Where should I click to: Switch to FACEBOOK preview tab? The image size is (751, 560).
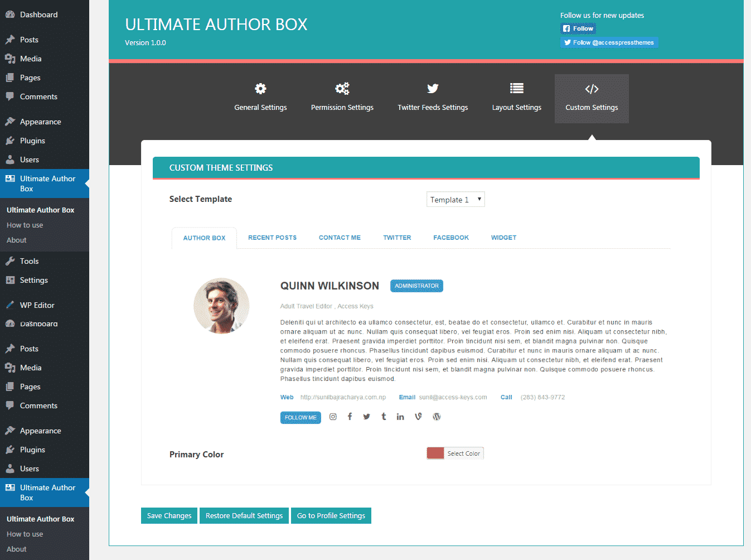tap(451, 238)
